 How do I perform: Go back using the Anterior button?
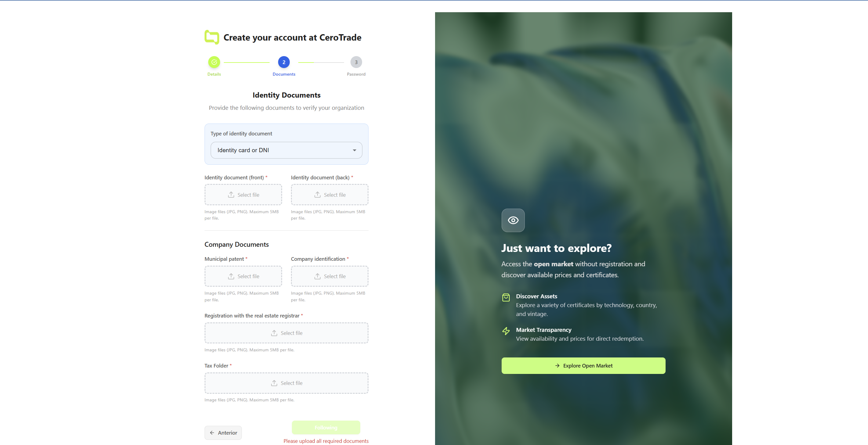tap(223, 432)
